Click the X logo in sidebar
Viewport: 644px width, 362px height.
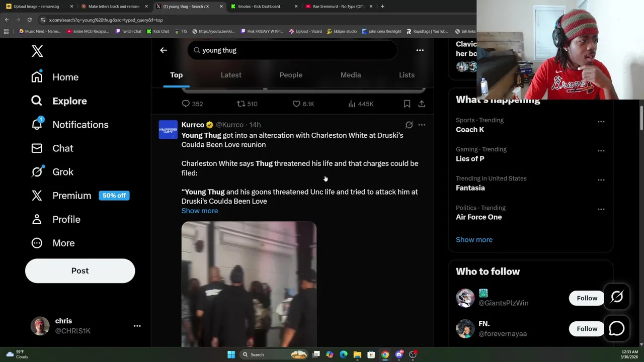point(37,51)
